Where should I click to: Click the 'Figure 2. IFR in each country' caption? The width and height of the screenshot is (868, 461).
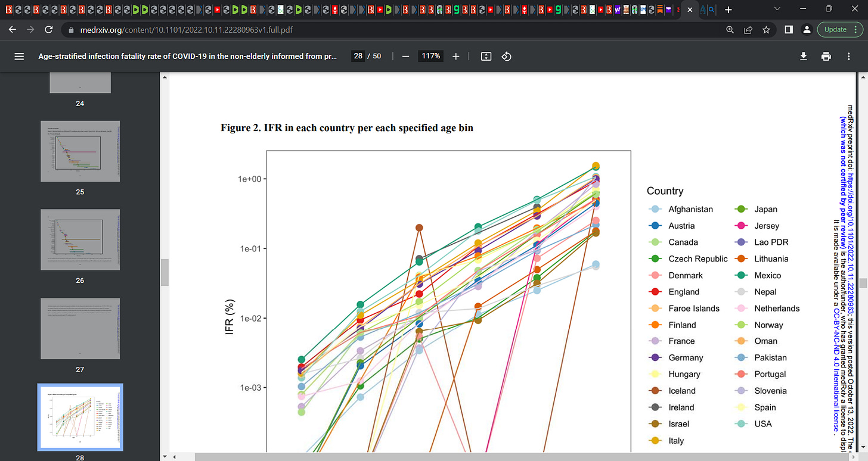tap(347, 127)
